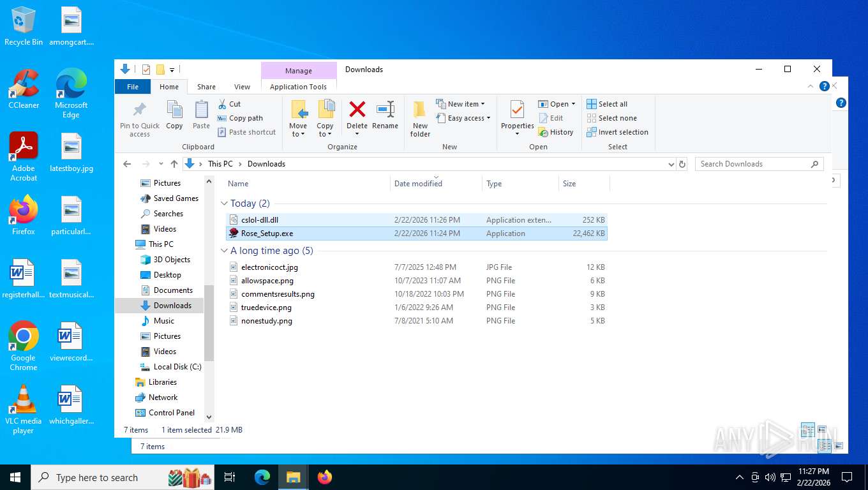Switch to details view icon in status bar
Screen dimensions: 868x490
807,429
